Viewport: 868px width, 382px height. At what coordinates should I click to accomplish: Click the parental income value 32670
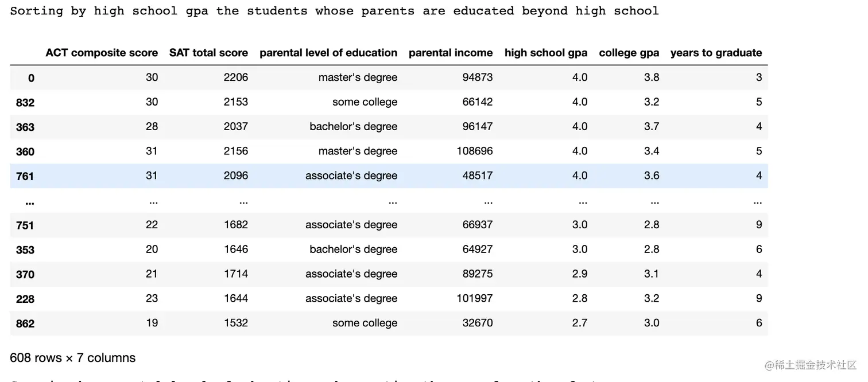[478, 323]
